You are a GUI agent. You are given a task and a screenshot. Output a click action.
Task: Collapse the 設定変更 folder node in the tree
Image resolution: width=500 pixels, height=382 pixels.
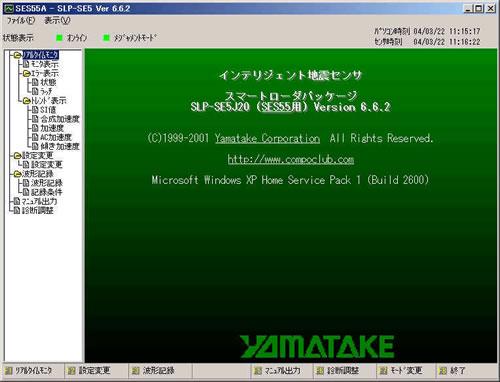18,156
